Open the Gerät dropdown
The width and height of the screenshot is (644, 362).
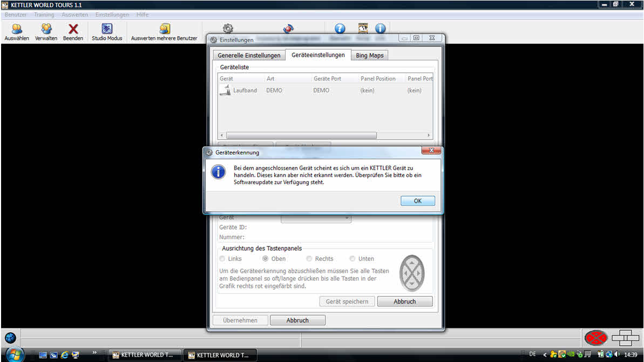(316, 218)
